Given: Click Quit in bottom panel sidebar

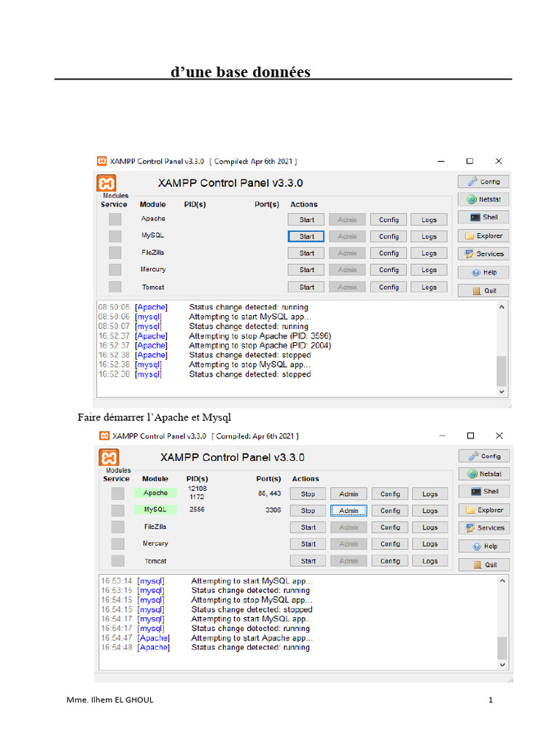Looking at the screenshot, I should 484,565.
